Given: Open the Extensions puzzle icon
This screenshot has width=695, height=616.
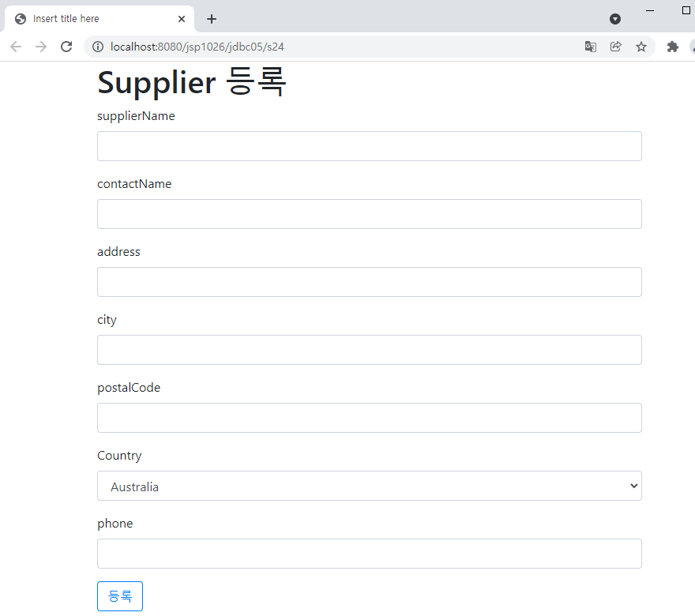Looking at the screenshot, I should 673,47.
